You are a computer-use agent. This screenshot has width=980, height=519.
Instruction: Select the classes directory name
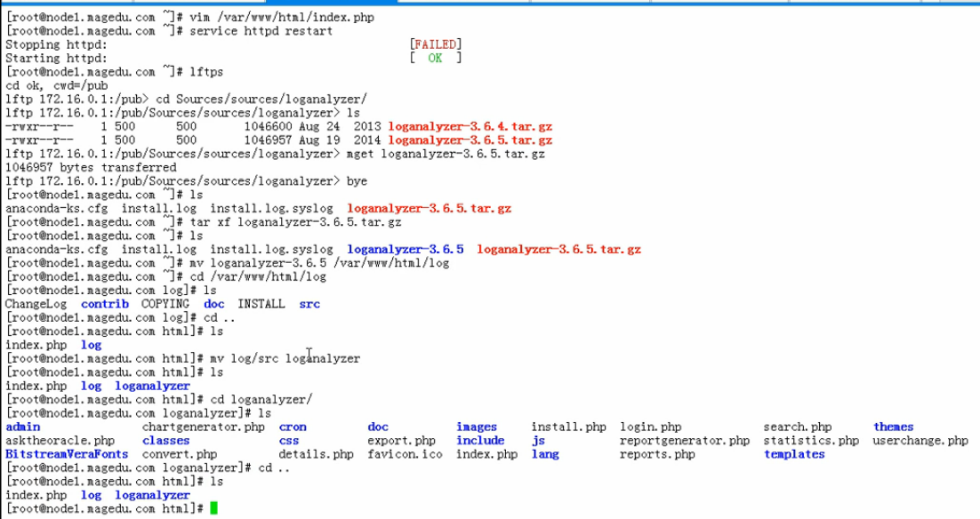pos(165,441)
